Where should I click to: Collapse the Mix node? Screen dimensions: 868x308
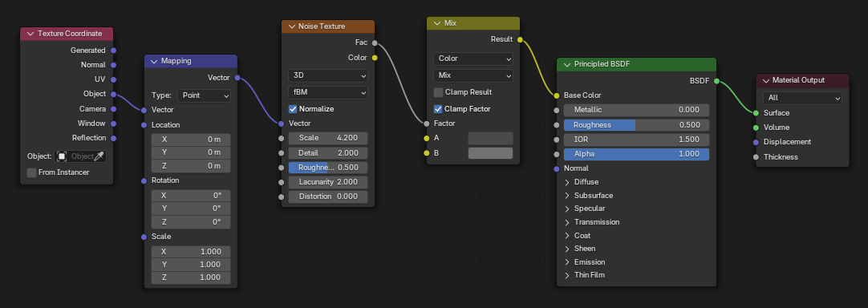(x=436, y=23)
